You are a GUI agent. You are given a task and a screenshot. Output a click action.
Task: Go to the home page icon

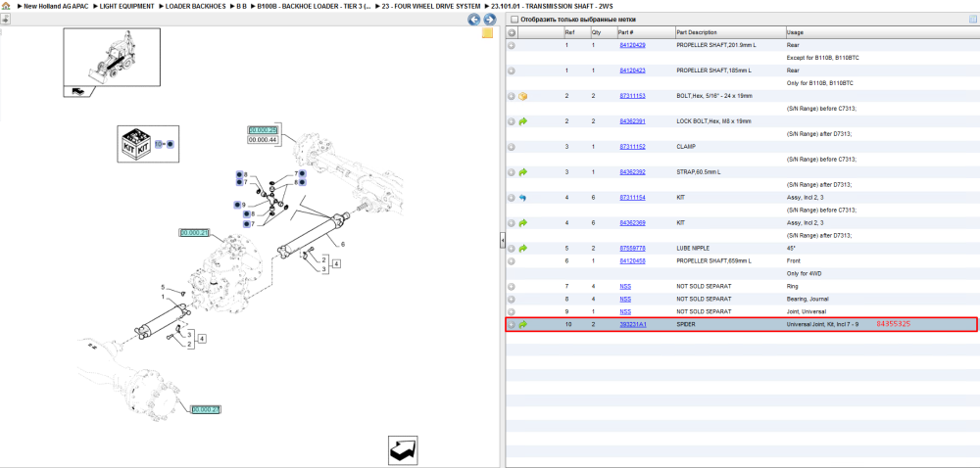(6, 6)
